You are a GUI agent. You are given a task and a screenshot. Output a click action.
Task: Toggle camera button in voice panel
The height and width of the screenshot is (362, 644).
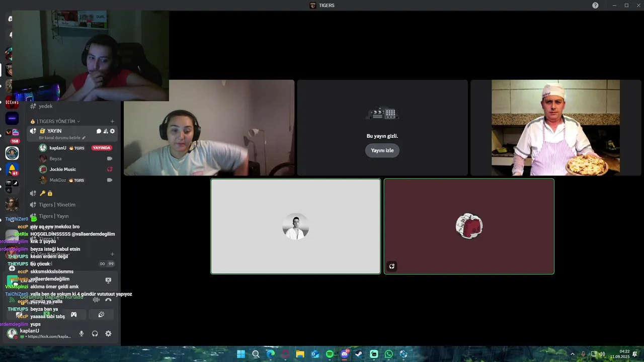[x=20, y=315]
